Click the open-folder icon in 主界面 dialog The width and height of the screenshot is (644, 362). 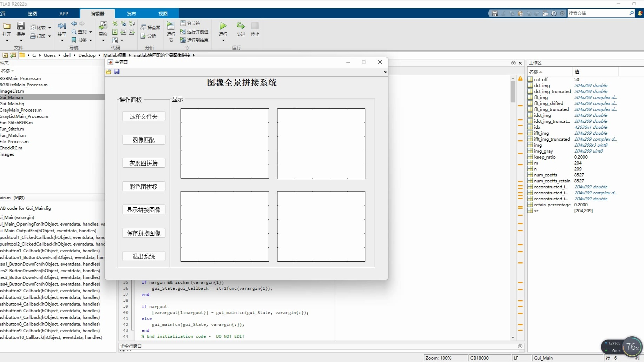(108, 72)
